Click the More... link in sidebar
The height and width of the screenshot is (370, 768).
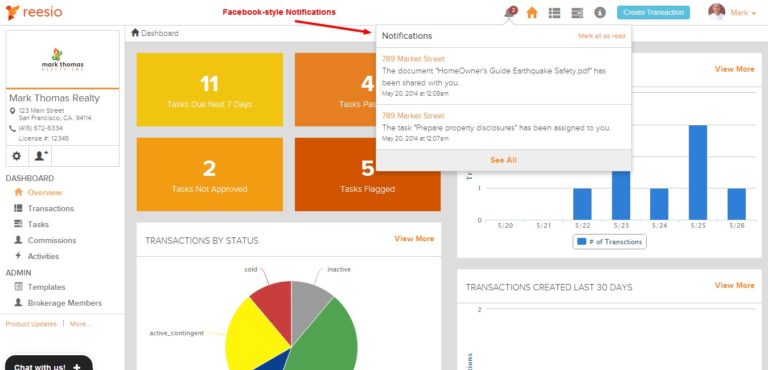[x=80, y=324]
